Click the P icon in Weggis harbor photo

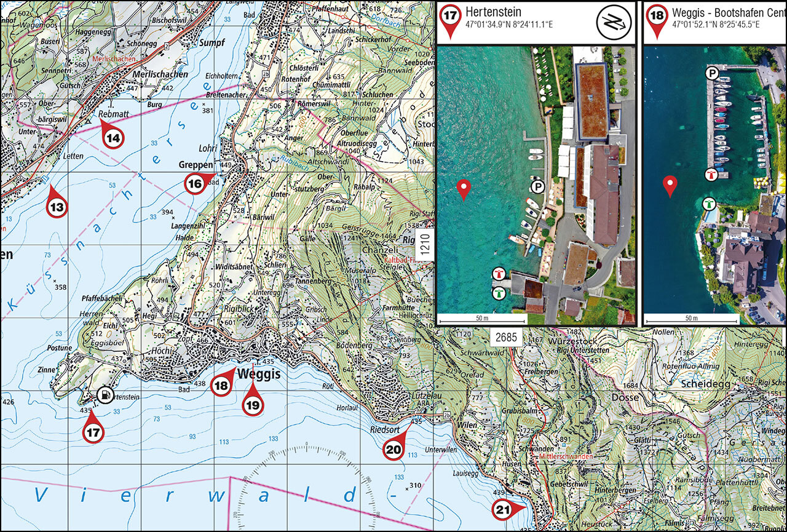712,74
